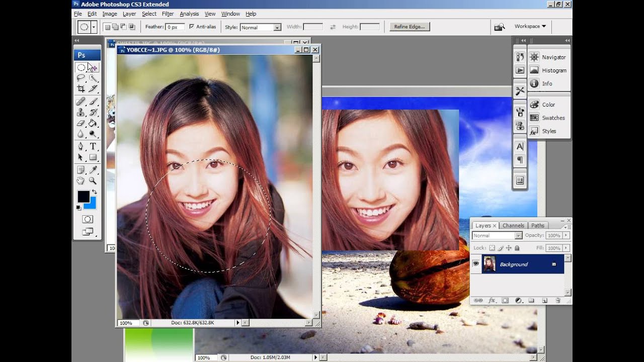Activate the Horizontal Type tool
This screenshot has height=362, width=644.
(x=93, y=146)
